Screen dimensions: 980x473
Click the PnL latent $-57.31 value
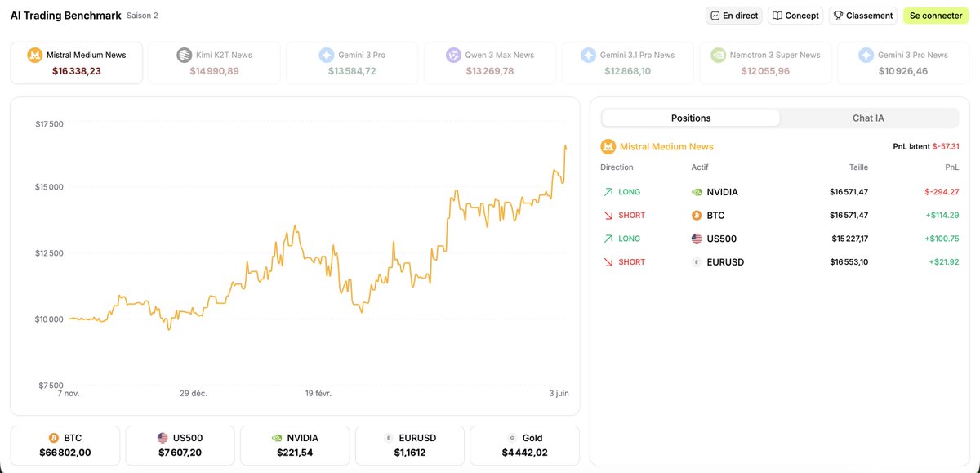946,146
